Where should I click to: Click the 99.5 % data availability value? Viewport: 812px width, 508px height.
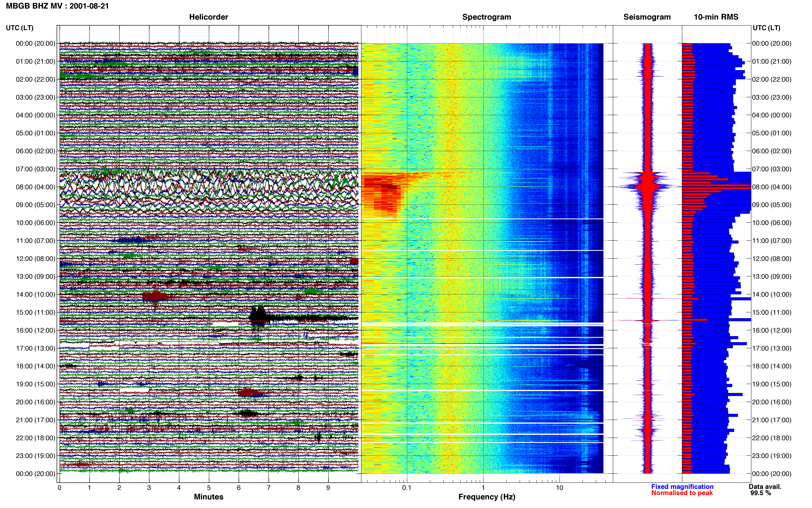(x=761, y=493)
